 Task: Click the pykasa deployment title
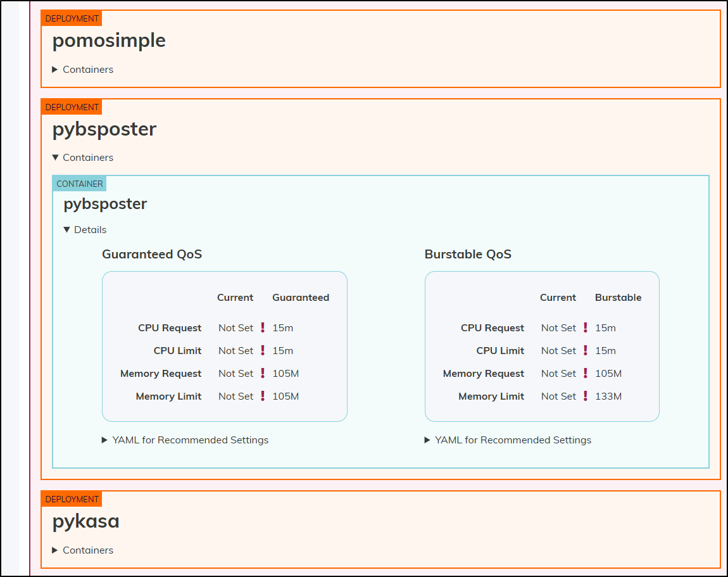(85, 521)
